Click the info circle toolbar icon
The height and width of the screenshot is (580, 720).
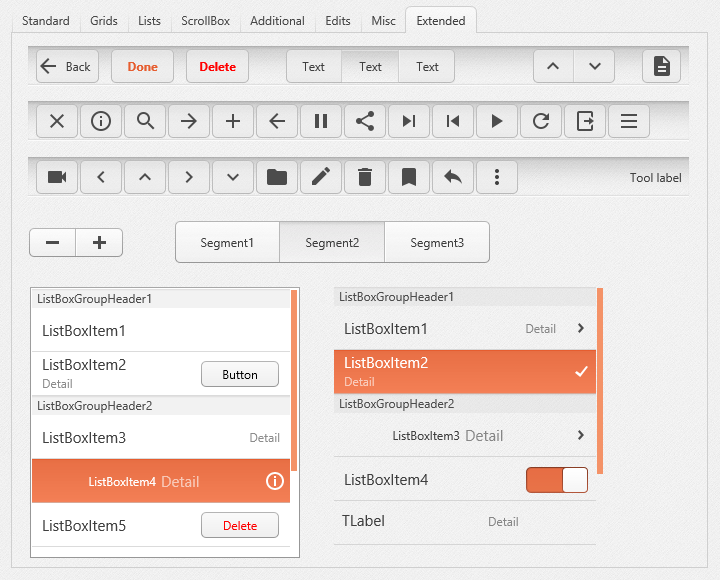[101, 121]
